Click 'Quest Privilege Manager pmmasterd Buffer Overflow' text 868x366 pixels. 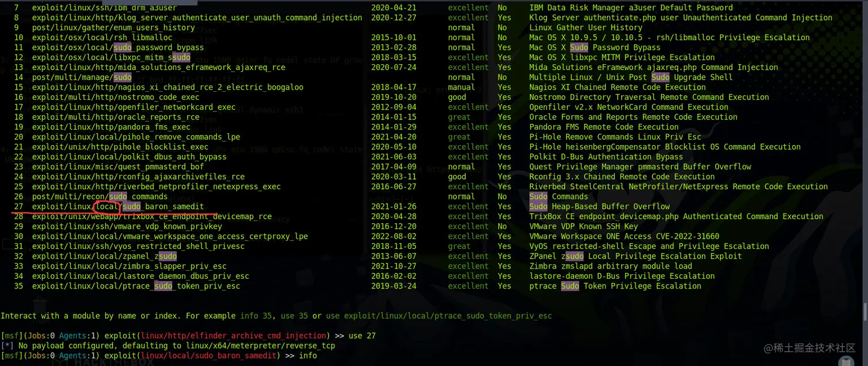(640, 167)
